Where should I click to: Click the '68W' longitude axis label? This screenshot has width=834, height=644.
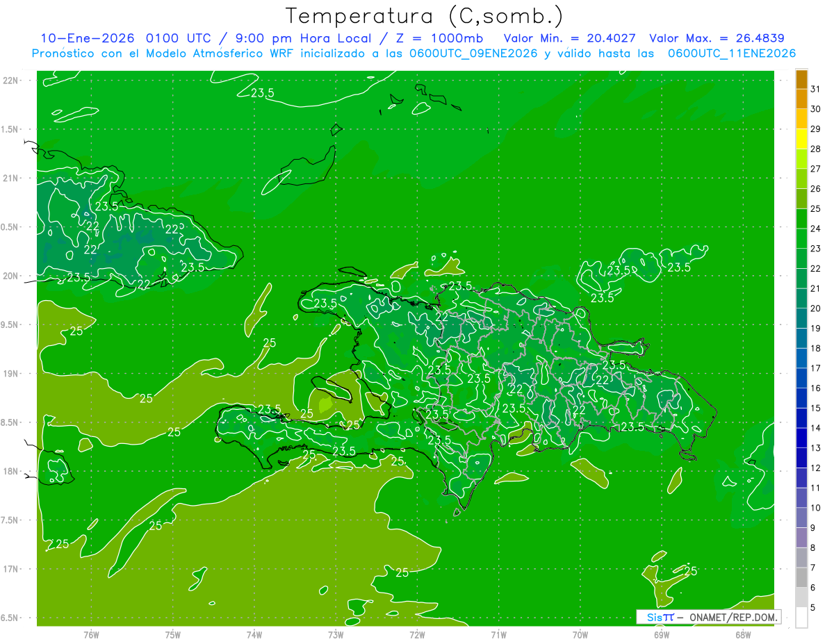coord(743,634)
